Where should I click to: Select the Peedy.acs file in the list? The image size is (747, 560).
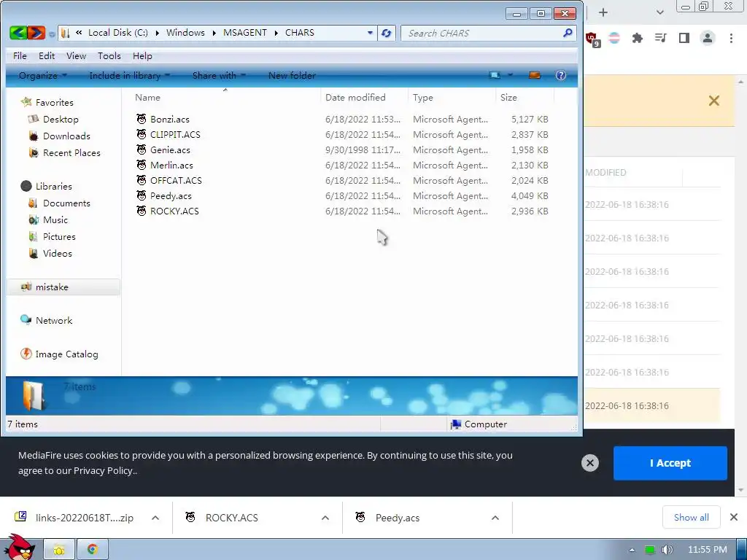[x=171, y=195]
